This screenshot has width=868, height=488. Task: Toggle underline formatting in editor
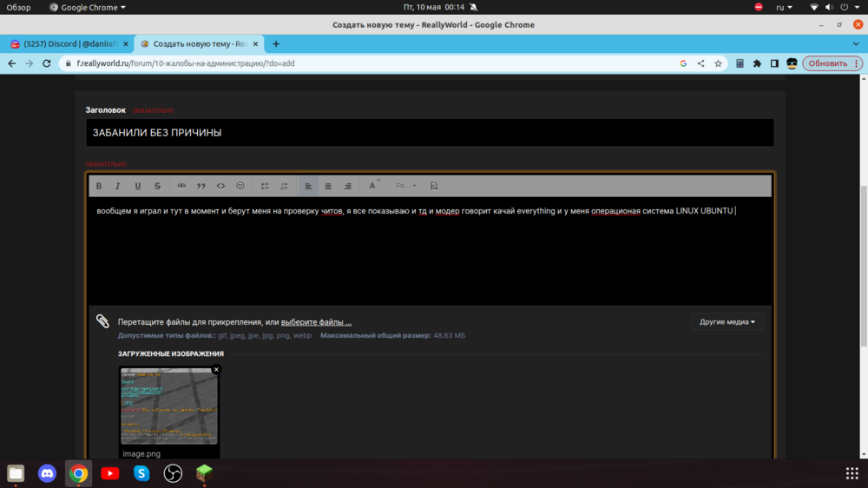click(x=138, y=186)
